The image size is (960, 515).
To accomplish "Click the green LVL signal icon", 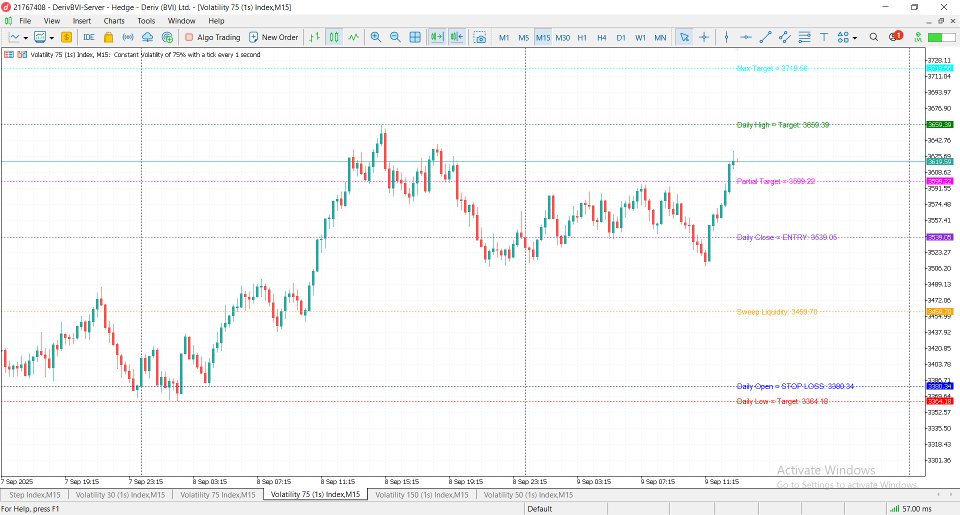I will (x=918, y=37).
